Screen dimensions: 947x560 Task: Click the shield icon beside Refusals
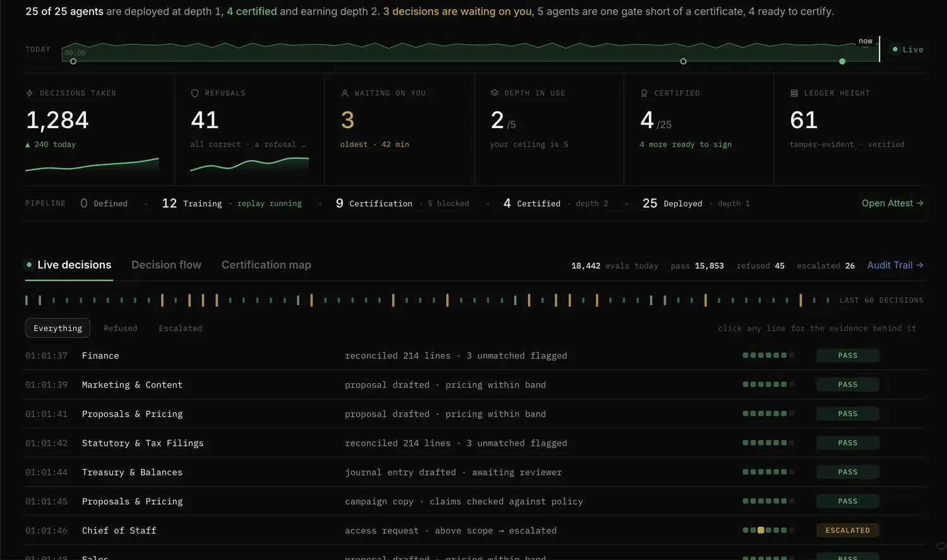[x=195, y=93]
